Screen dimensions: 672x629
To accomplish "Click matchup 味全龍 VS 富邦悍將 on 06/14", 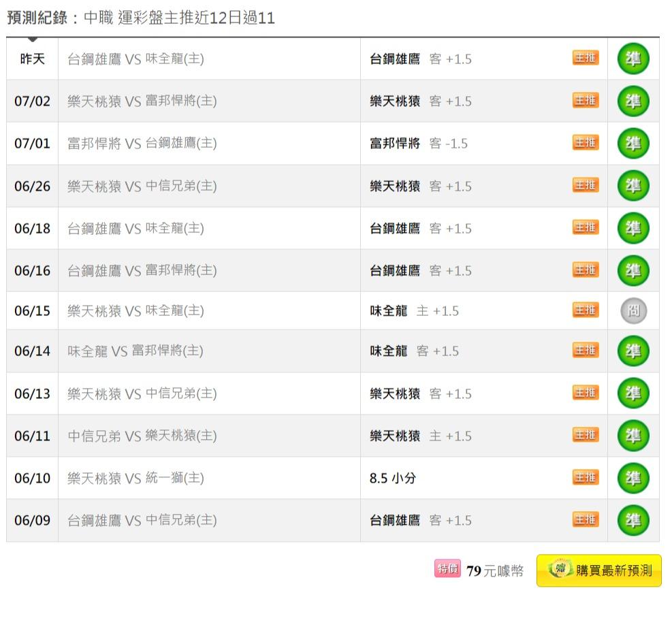I will (x=135, y=351).
